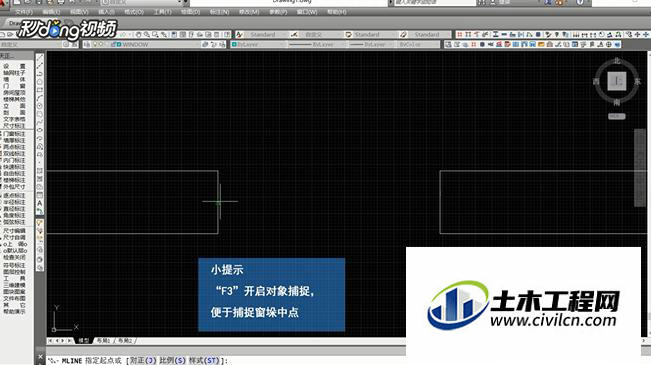
Task: Click the text style icon beside Standard
Action: 240,34
